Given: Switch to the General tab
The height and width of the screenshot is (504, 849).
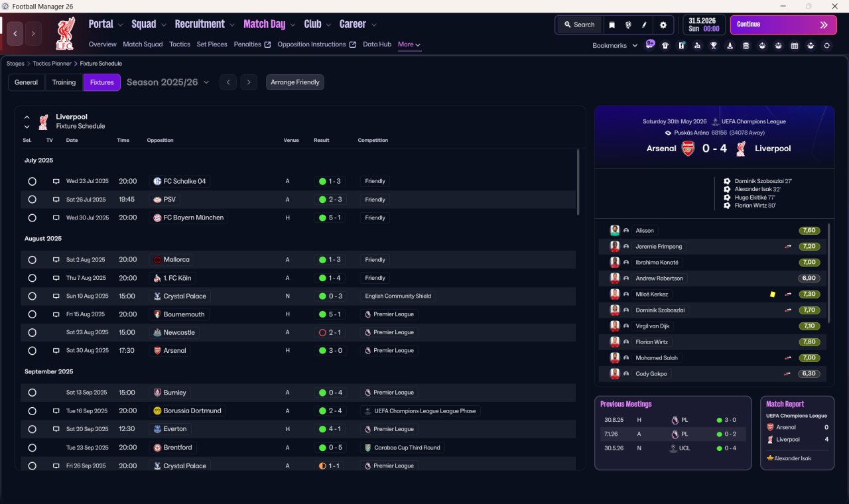Looking at the screenshot, I should (27, 82).
